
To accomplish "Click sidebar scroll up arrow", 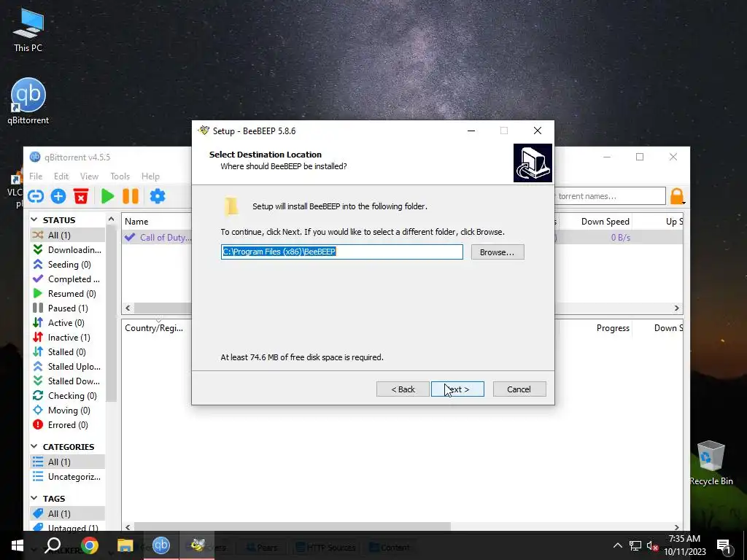I will (111, 219).
